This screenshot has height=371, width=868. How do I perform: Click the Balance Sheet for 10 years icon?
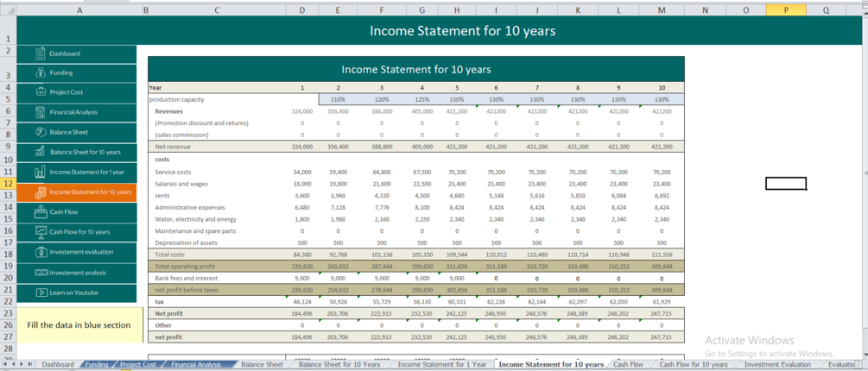[x=40, y=152]
